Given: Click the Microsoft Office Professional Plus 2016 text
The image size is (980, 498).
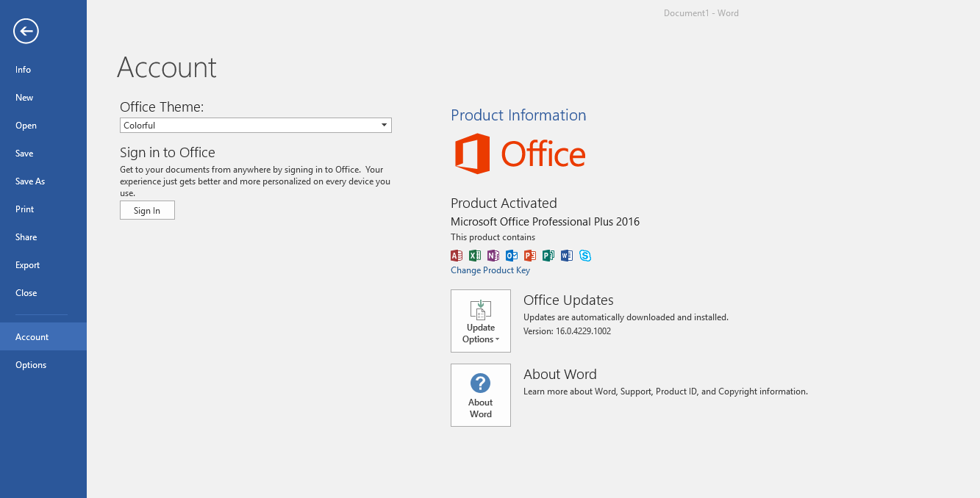Looking at the screenshot, I should (x=545, y=222).
